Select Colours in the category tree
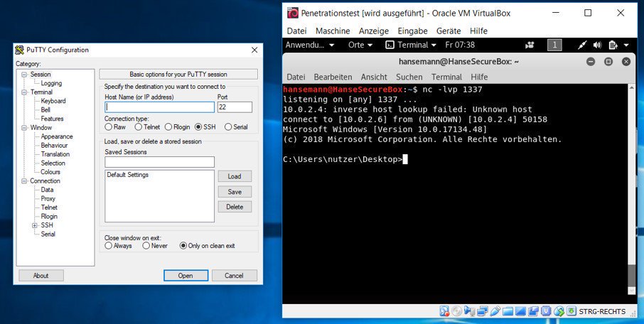Image resolution: width=644 pixels, height=324 pixels. (x=50, y=172)
